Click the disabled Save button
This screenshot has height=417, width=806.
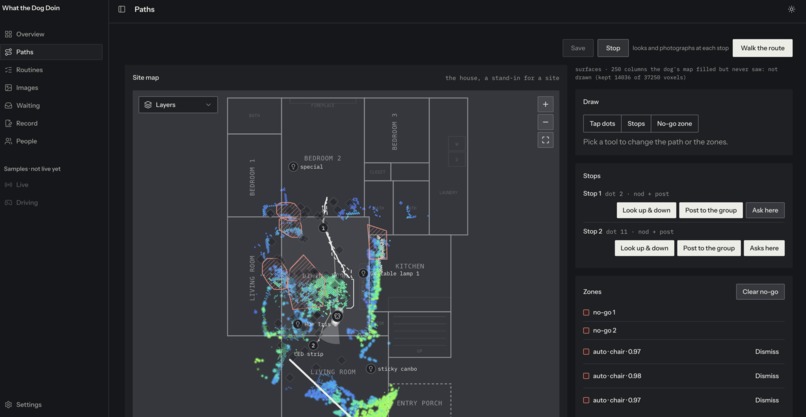coord(578,48)
